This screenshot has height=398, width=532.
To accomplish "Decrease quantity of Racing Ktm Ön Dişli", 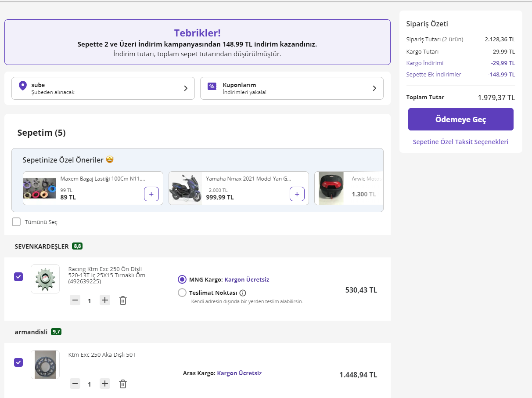I will [x=75, y=300].
